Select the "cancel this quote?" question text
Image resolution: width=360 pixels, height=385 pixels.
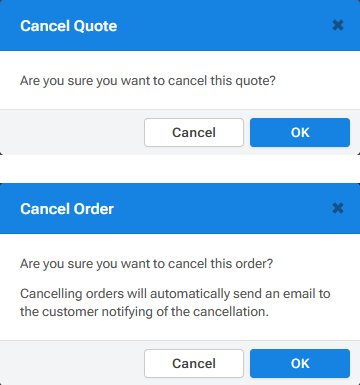pos(222,81)
